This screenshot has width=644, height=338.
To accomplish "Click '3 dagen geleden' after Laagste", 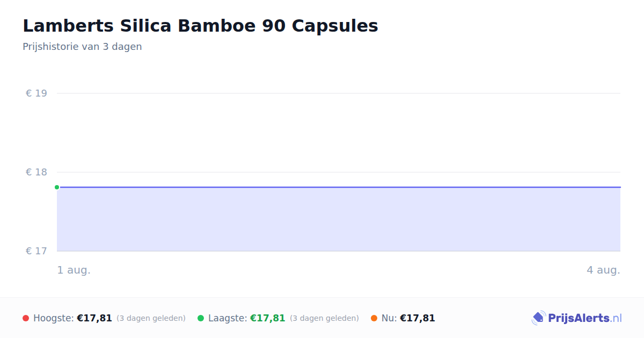I will click(x=324, y=318).
